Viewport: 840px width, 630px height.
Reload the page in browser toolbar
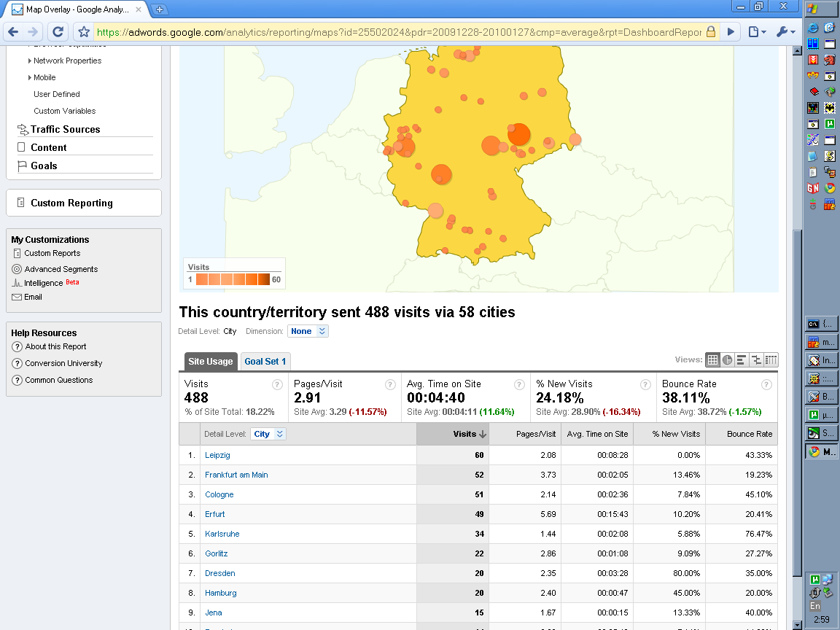point(58,32)
